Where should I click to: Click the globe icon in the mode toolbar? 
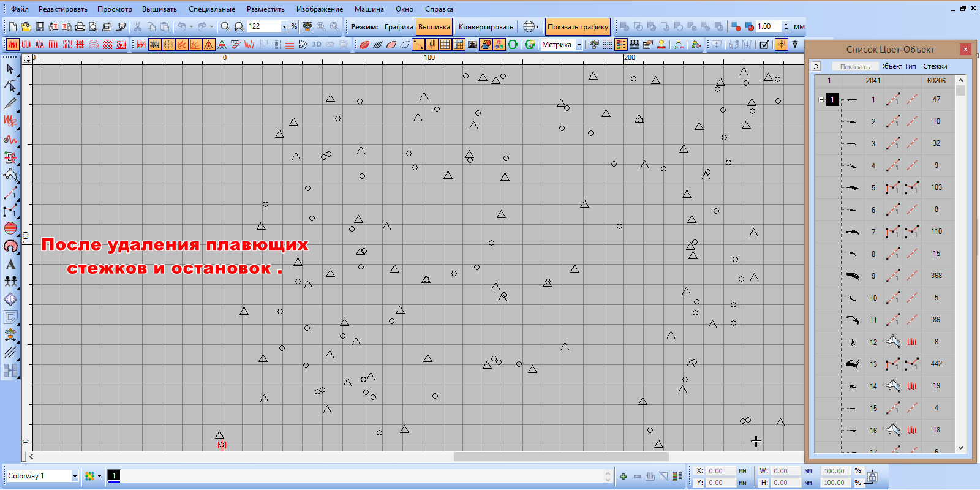point(529,26)
